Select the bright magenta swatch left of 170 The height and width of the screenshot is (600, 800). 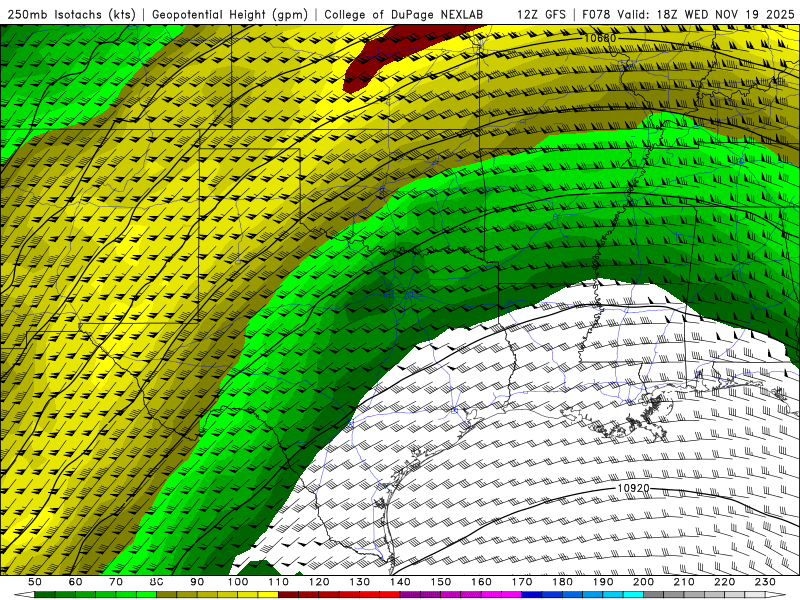(x=511, y=595)
